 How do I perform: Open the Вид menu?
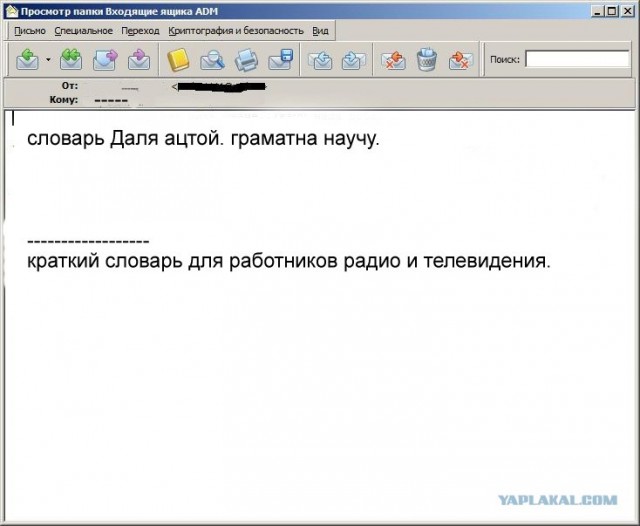320,31
